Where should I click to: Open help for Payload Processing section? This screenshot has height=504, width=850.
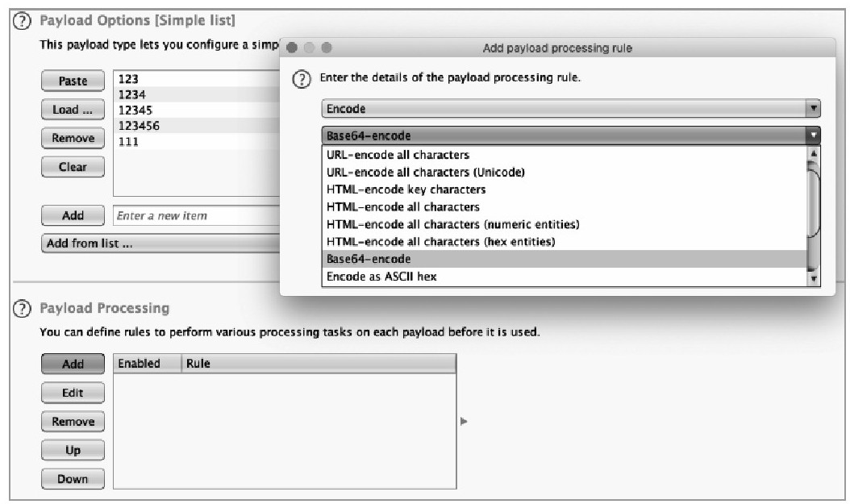(x=22, y=308)
